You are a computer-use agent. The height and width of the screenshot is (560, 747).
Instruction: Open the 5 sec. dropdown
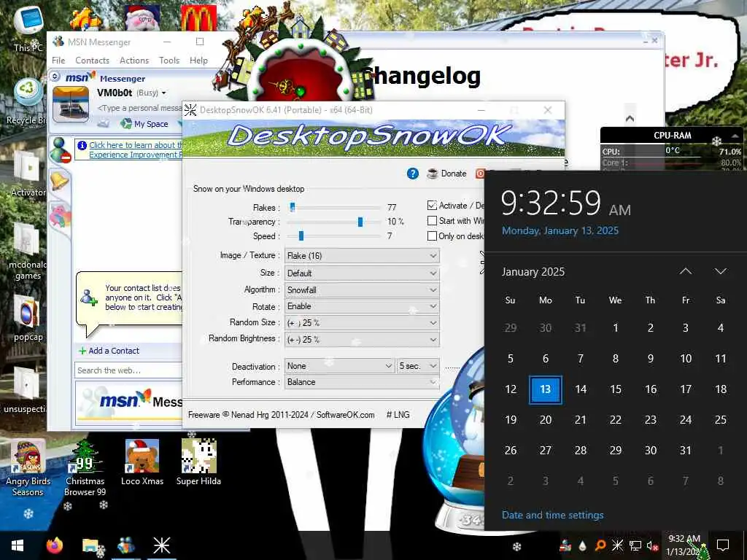point(418,366)
